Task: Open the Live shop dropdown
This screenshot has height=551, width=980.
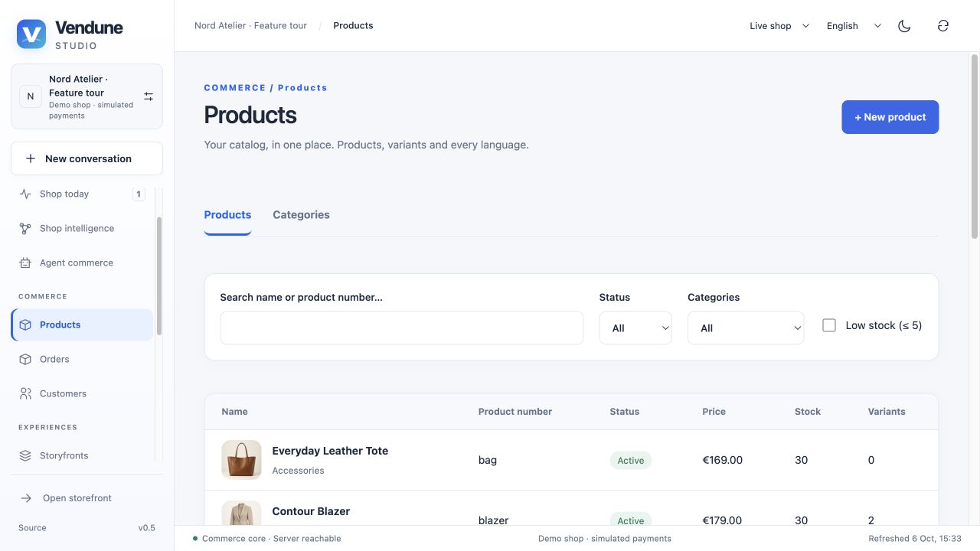Action: coord(779,26)
